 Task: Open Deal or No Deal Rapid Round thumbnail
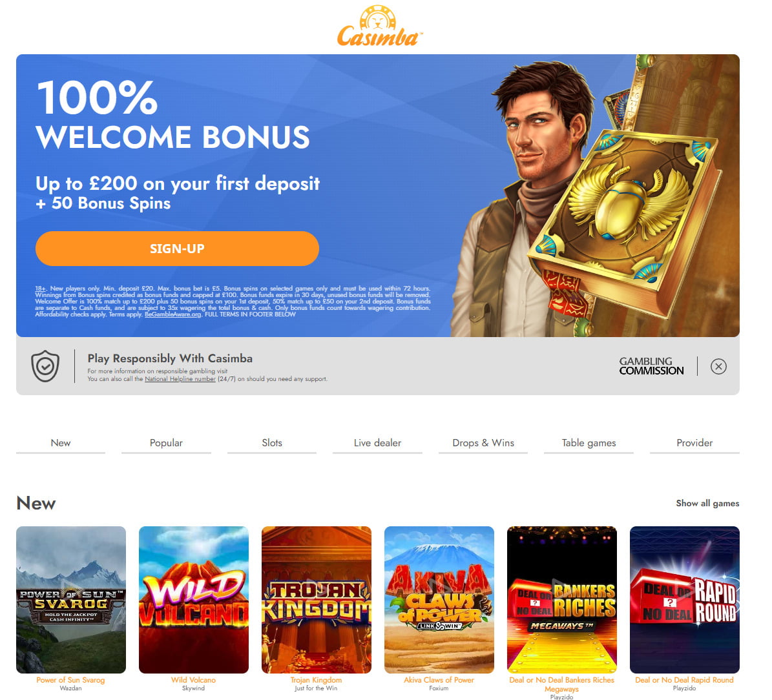point(685,599)
